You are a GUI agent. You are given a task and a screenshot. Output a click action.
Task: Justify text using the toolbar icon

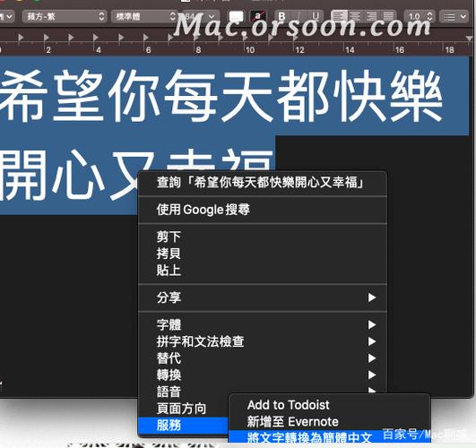coord(388,16)
